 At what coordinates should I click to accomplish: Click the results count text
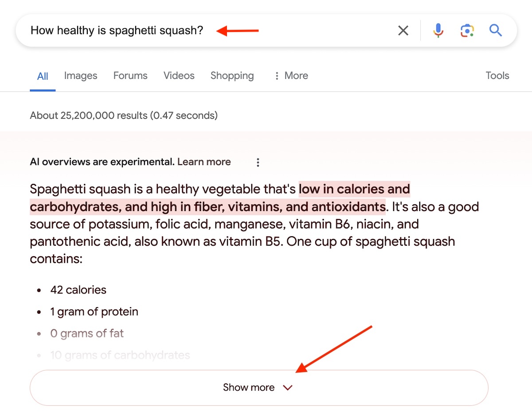point(124,116)
